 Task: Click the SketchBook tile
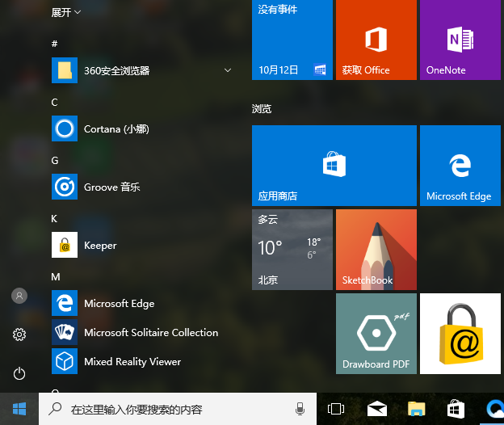(x=376, y=249)
